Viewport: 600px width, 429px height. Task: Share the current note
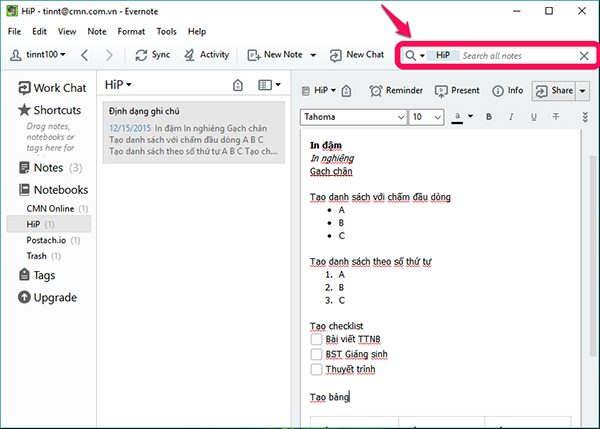pyautogui.click(x=554, y=91)
